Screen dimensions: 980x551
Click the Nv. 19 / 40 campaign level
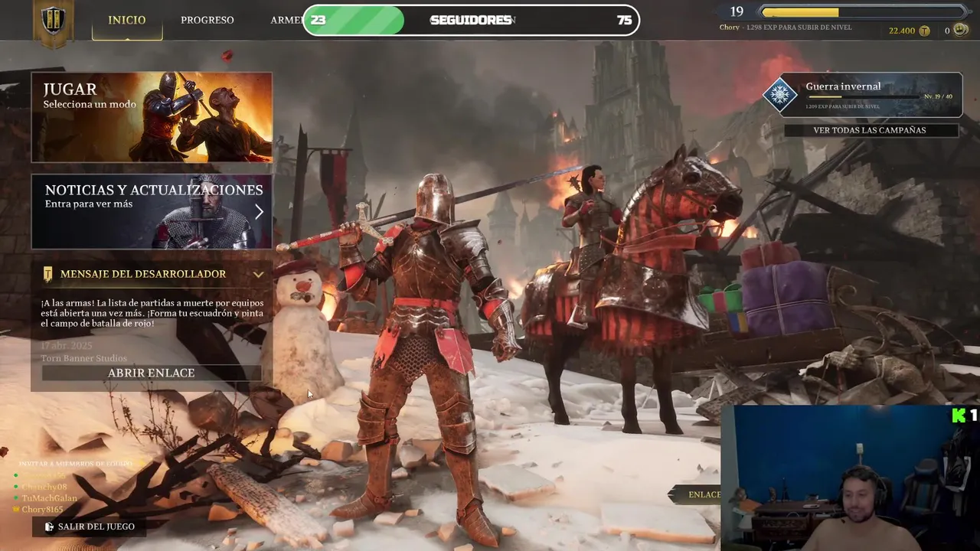(x=938, y=96)
